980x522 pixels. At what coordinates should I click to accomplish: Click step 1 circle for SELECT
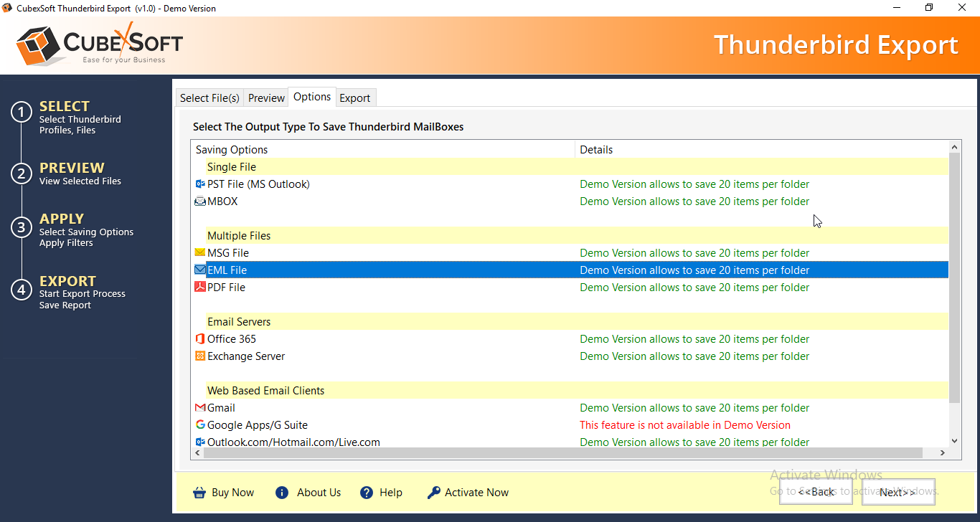tap(22, 113)
